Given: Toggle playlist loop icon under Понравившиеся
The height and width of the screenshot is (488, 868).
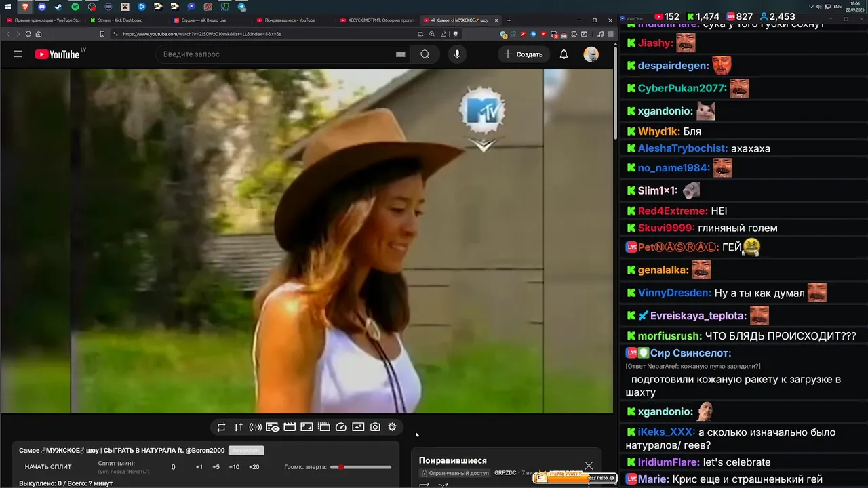Looking at the screenshot, I should click(425, 485).
